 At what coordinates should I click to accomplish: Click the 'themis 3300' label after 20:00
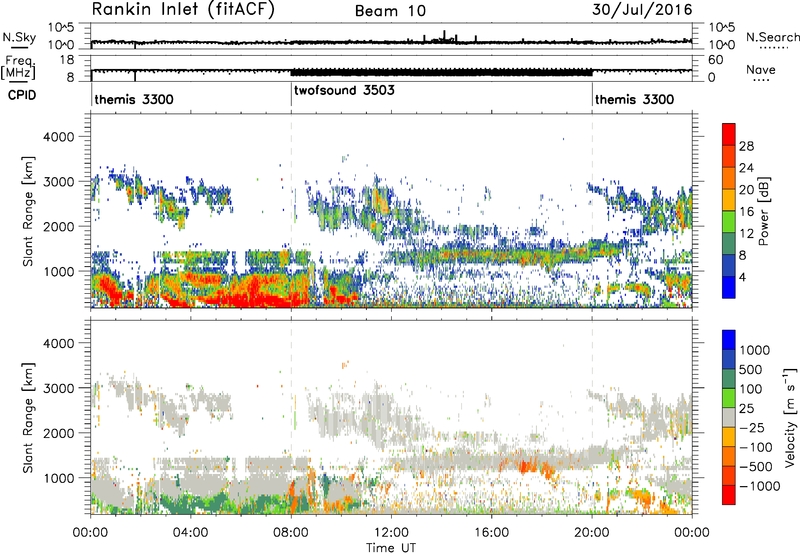634,99
